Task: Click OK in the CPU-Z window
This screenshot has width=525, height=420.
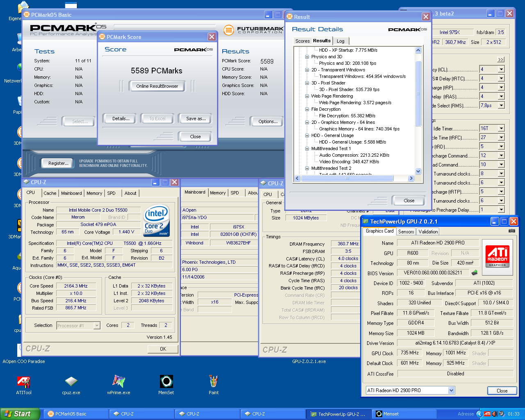Action: coord(163,349)
